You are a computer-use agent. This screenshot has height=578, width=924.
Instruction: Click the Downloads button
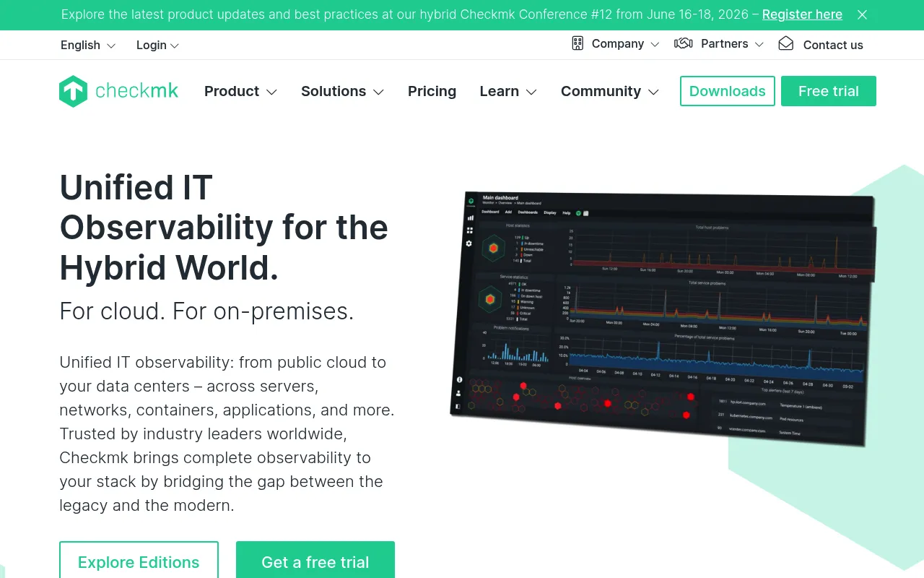[728, 91]
